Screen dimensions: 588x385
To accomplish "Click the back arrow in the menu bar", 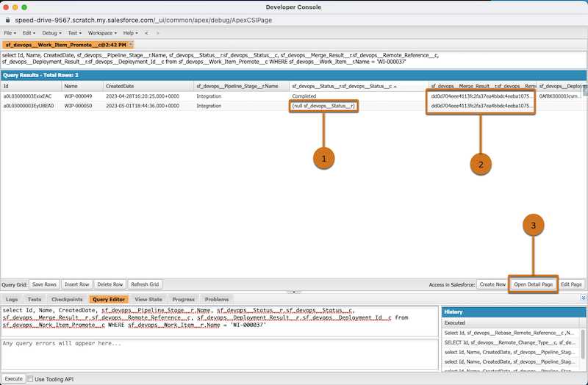I will (x=146, y=33).
